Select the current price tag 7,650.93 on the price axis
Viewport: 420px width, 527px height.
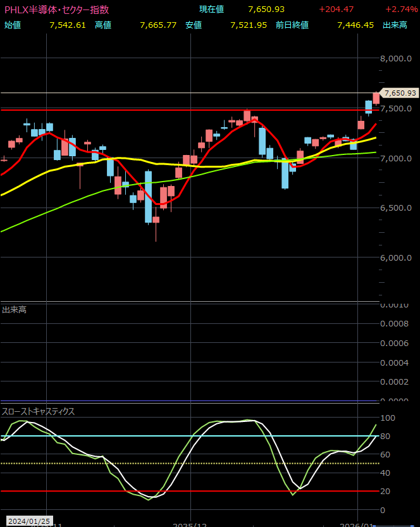[x=400, y=93]
